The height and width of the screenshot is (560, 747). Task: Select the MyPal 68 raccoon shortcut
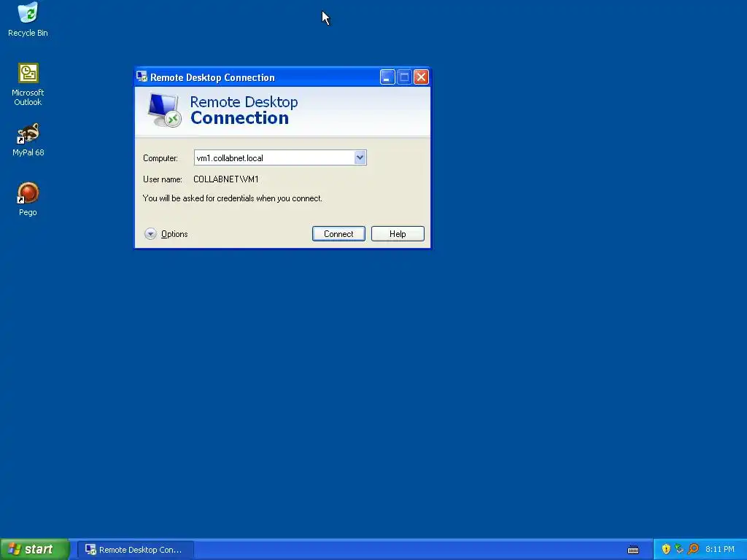tap(28, 139)
